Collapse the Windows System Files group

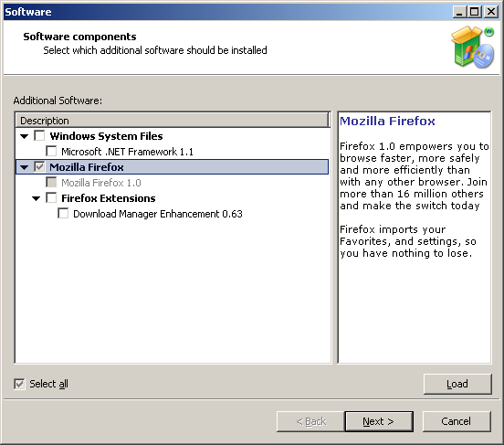[x=24, y=136]
